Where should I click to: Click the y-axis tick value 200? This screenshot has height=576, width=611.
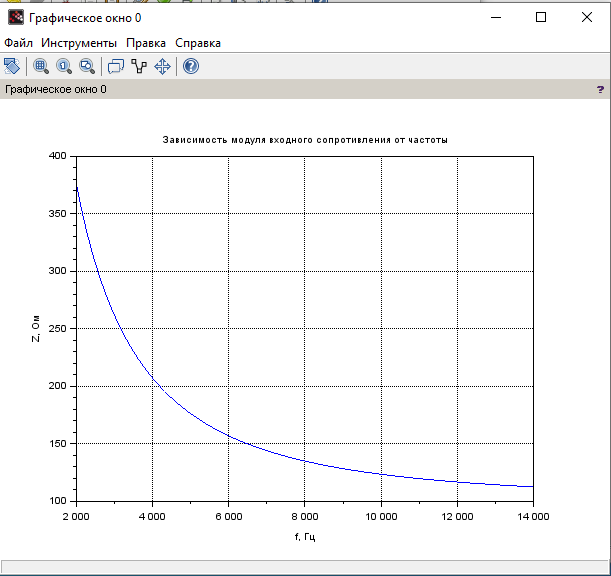click(58, 385)
